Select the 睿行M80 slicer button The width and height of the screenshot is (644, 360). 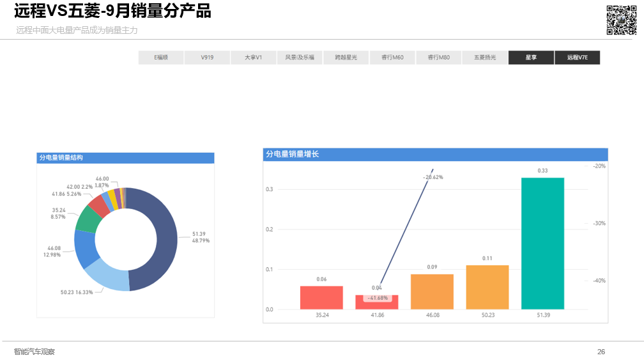pyautogui.click(x=439, y=58)
